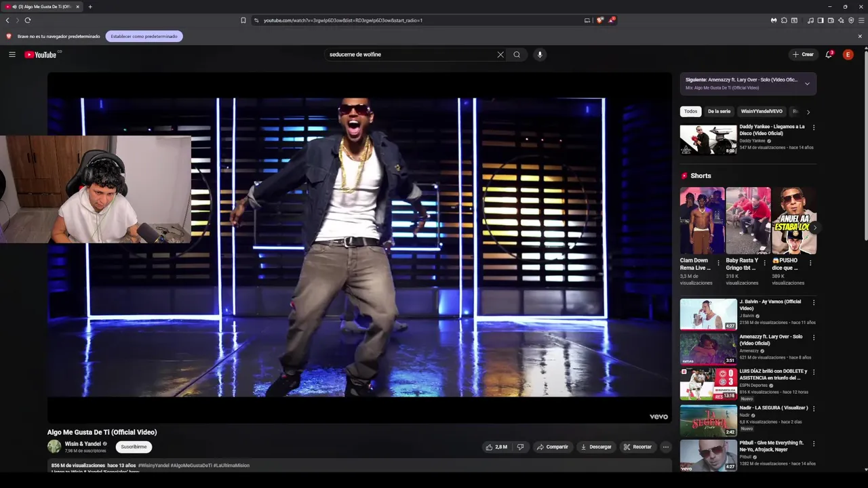
Task: Open the Brave Leo AI sparkle icon
Action: tap(841, 20)
